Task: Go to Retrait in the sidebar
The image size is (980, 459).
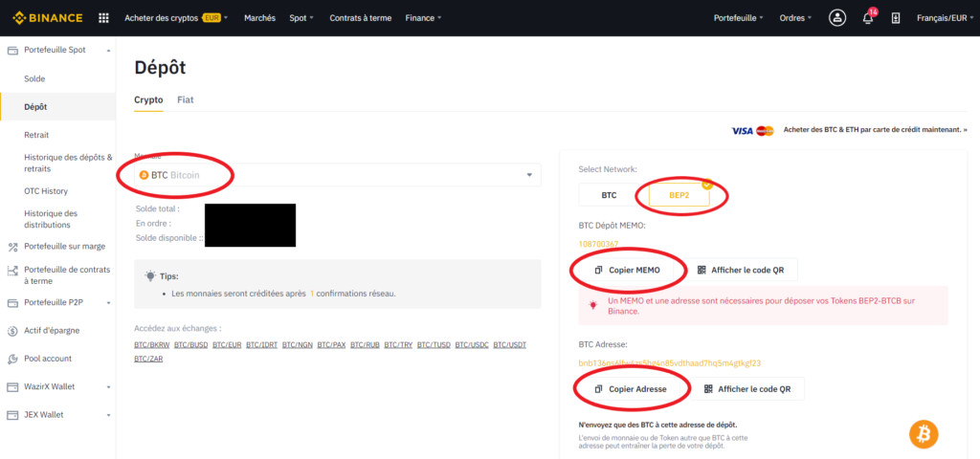Action: coord(36,135)
